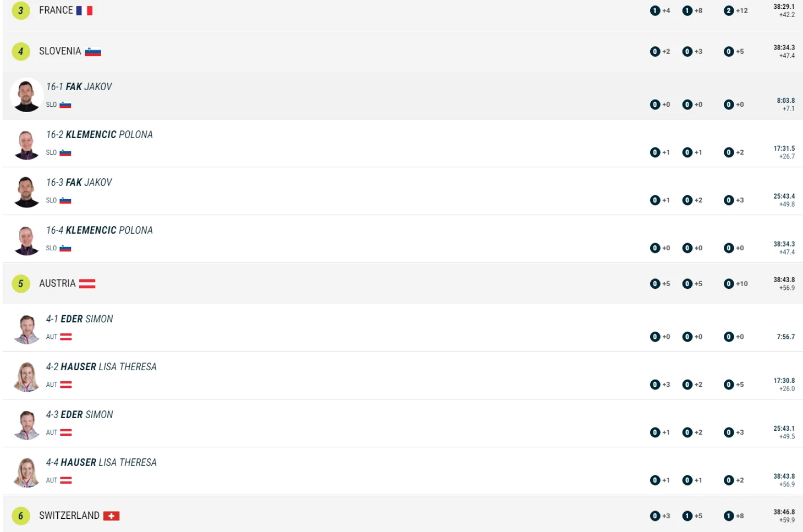Click the rank 4 position badge
803x532 pixels.
click(x=21, y=52)
